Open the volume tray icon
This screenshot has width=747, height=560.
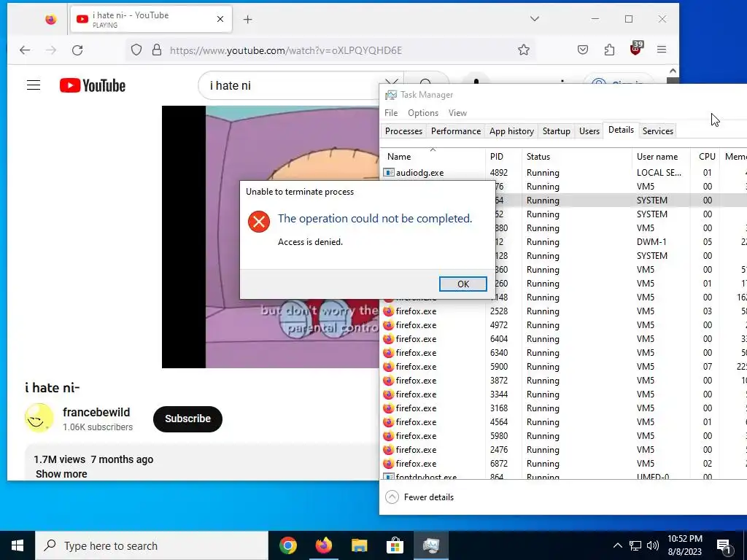click(653, 545)
